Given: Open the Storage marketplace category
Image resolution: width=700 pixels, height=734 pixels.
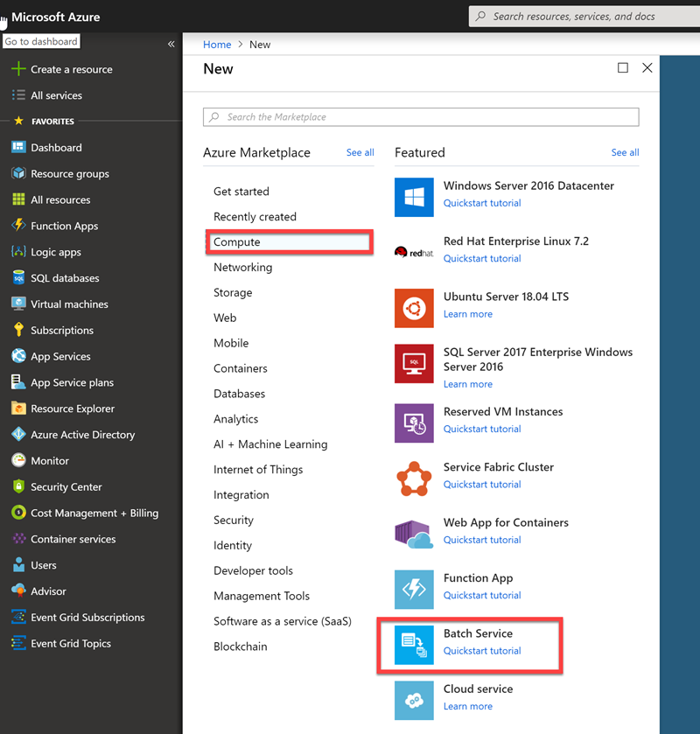Looking at the screenshot, I should (x=233, y=292).
